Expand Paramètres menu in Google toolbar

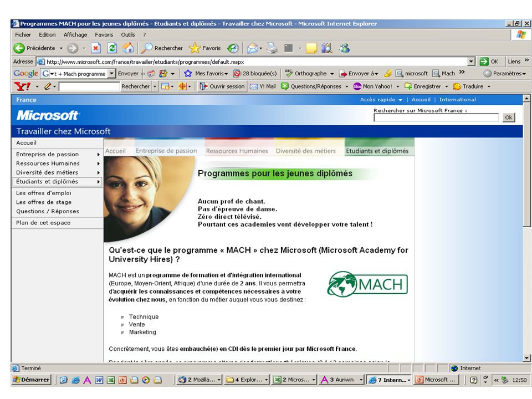pyautogui.click(x=505, y=73)
